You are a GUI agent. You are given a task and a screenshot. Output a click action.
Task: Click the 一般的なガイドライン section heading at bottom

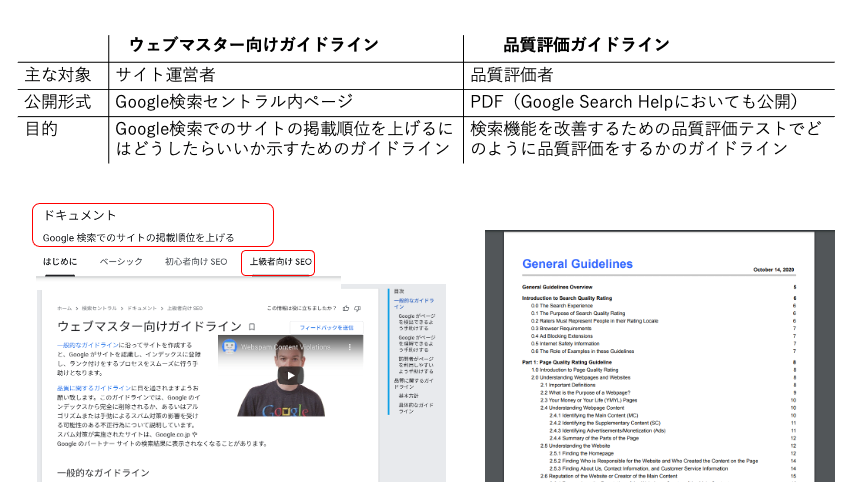tap(103, 472)
